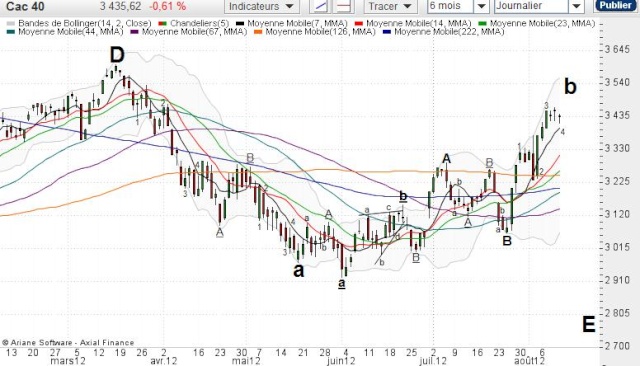The width and height of the screenshot is (640, 366).
Task: Expand the 6 mois period dropdown arrow
Action: pos(481,6)
